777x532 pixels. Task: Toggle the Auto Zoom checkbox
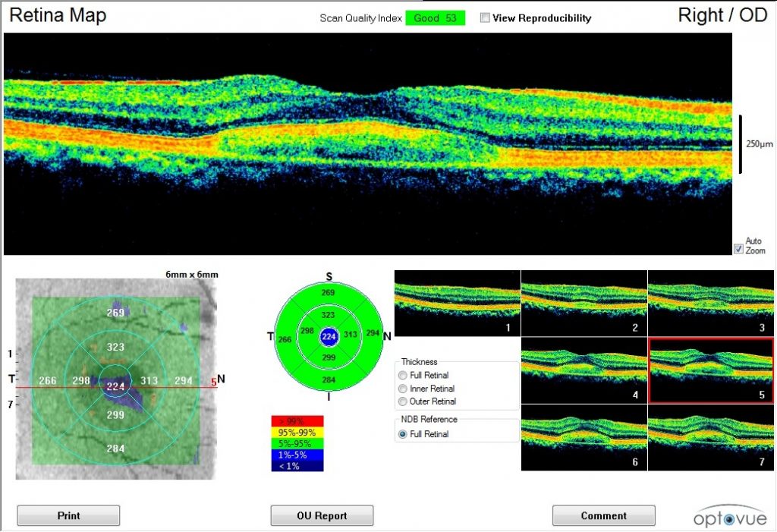[738, 249]
